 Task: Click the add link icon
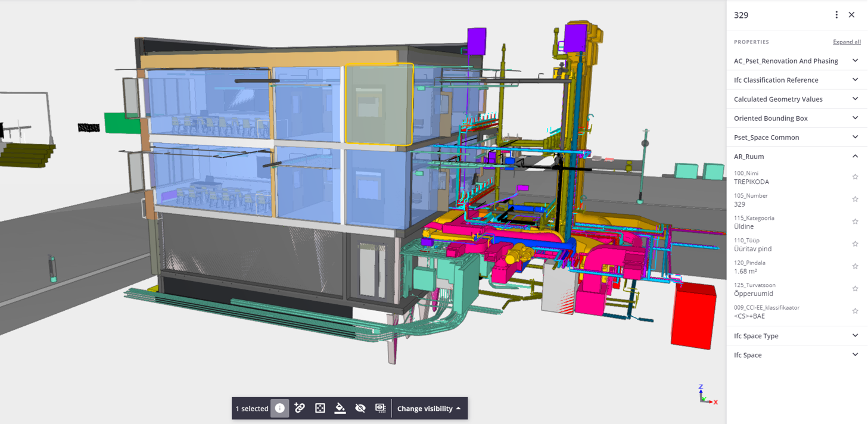pyautogui.click(x=300, y=409)
